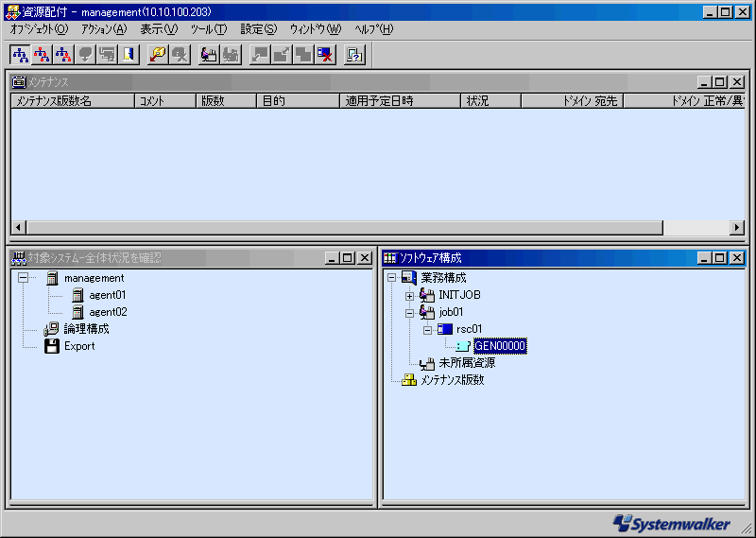Click the server icon beside management
Viewport: 756px width, 538px height.
(x=52, y=278)
